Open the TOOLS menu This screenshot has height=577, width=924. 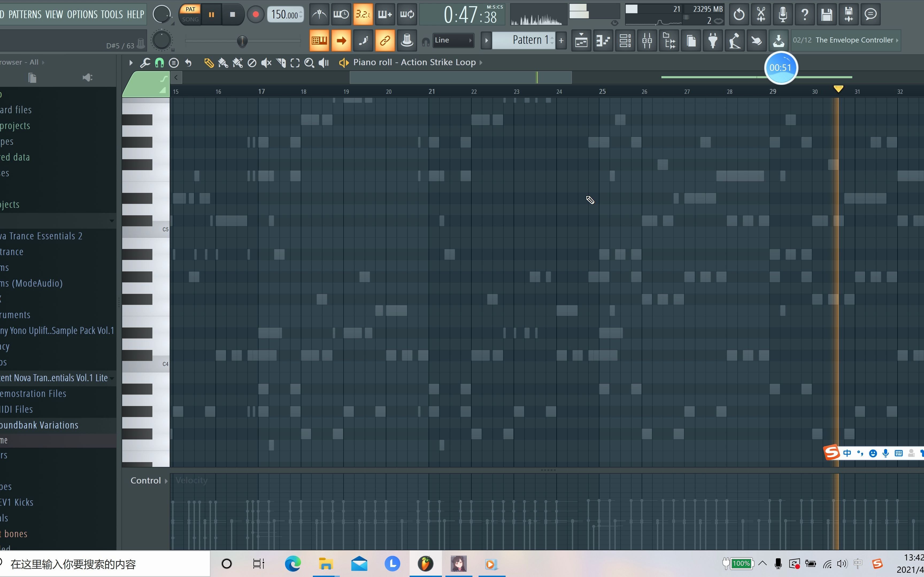(111, 14)
